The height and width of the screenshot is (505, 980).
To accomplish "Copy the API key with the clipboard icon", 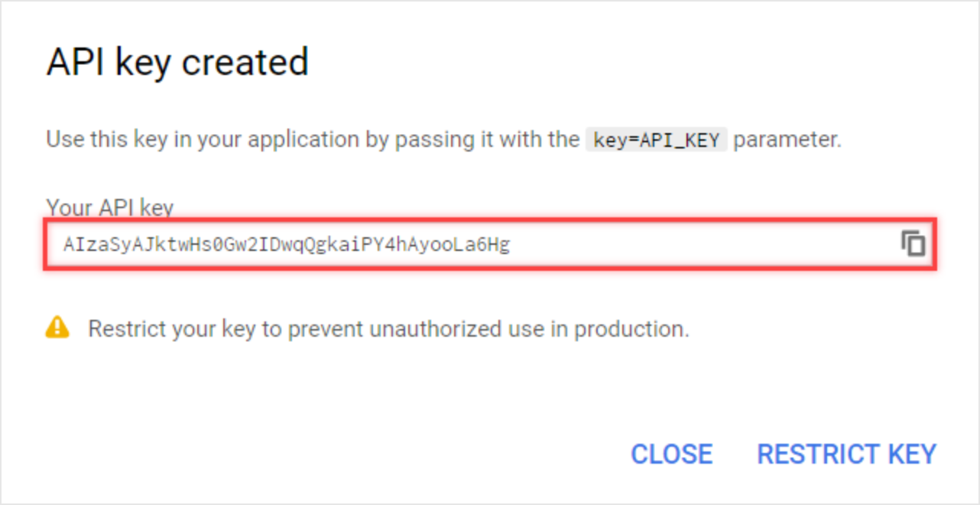I will click(913, 243).
